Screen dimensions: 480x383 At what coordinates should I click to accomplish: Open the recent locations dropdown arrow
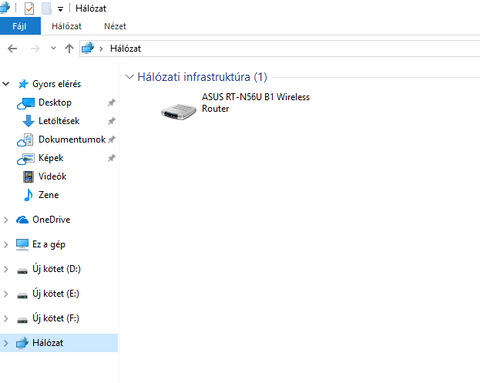53,49
